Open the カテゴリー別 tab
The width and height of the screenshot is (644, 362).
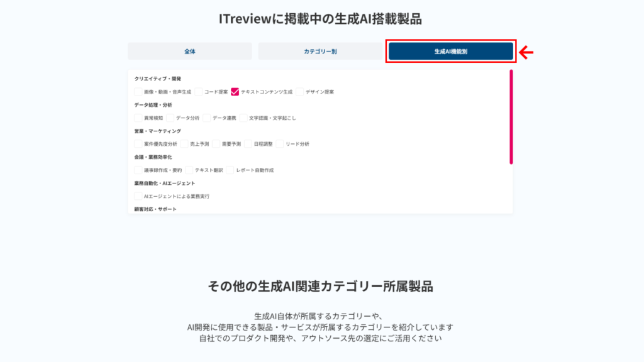[320, 52]
